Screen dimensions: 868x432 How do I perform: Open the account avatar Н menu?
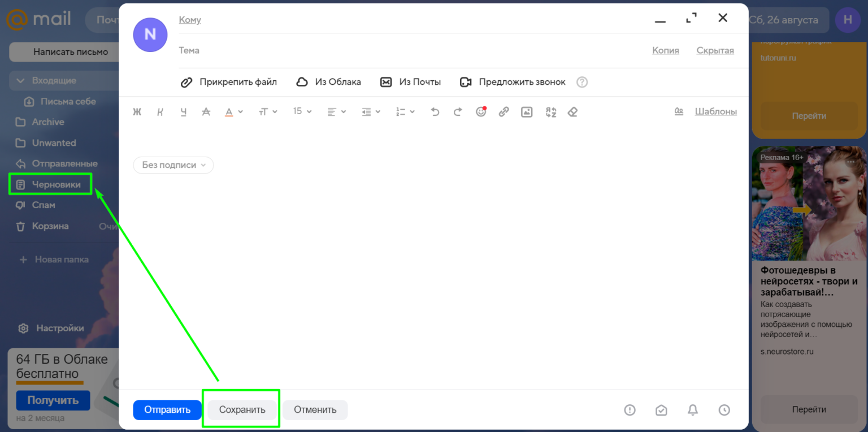tap(848, 20)
